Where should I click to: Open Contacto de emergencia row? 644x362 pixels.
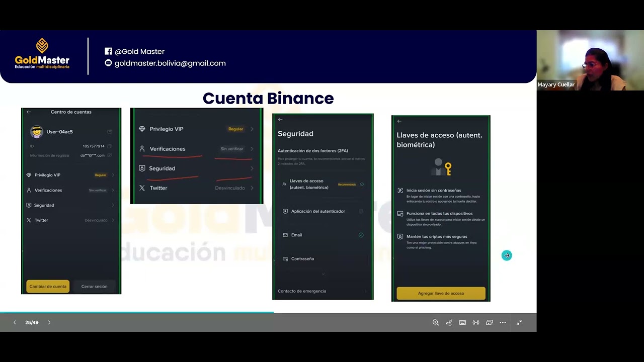(323, 291)
